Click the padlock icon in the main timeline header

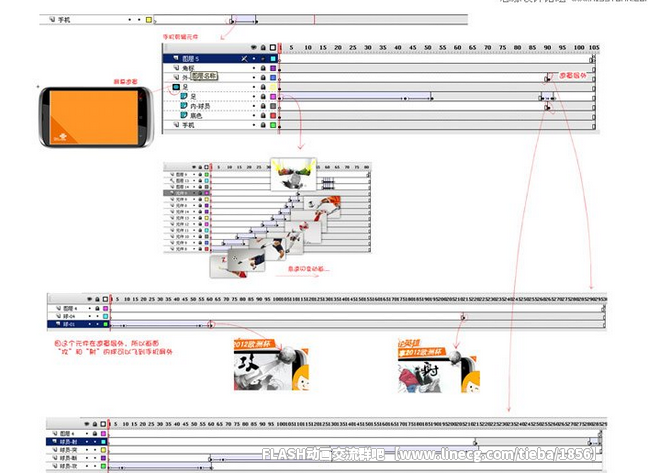click(x=263, y=48)
